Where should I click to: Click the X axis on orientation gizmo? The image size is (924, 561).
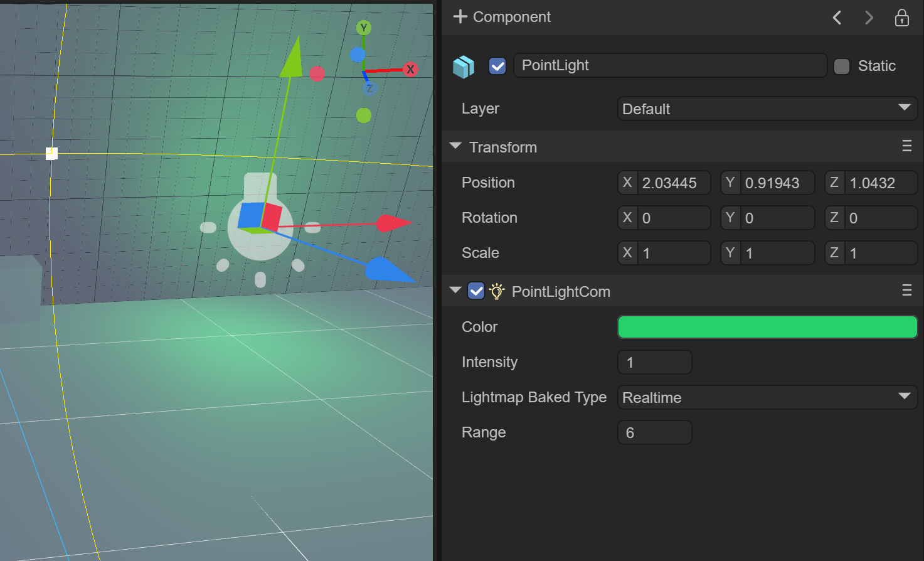(410, 69)
